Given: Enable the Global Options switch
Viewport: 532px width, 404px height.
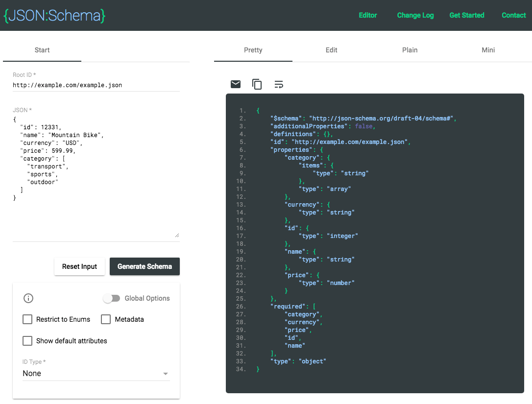Looking at the screenshot, I should point(112,298).
